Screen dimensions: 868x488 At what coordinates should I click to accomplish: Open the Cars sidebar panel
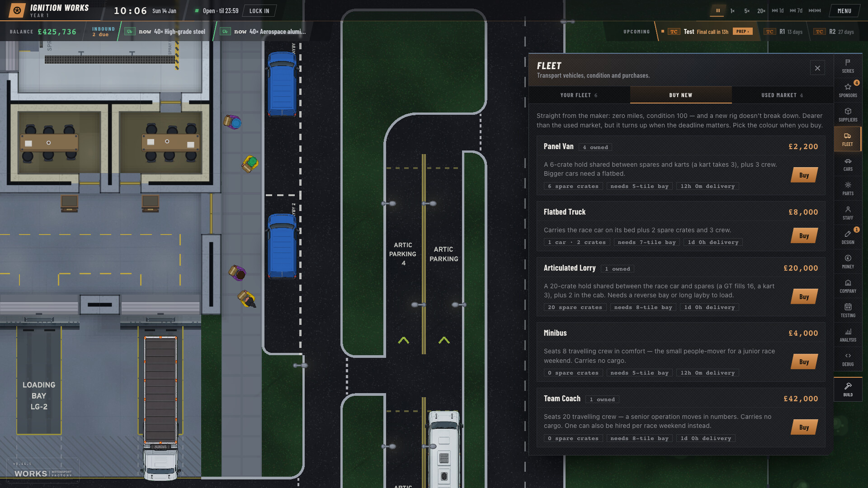coord(848,164)
